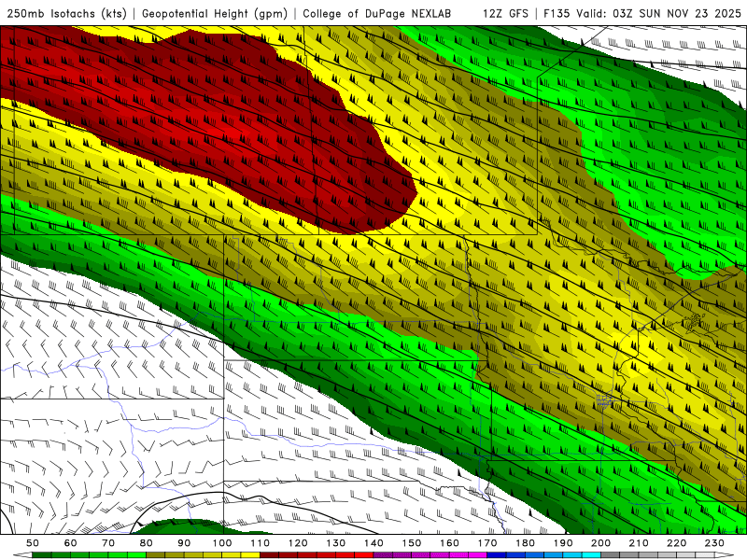
Task: Click the '12Z GFS' model run label
Action: [x=505, y=13]
